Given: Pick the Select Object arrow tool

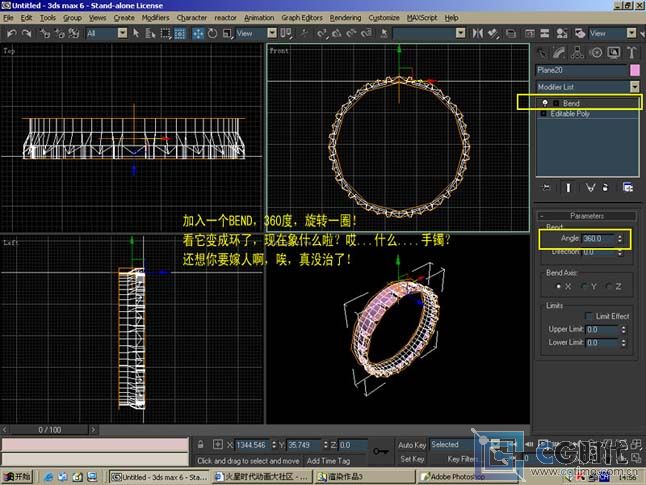Looking at the screenshot, I should coord(136,33).
